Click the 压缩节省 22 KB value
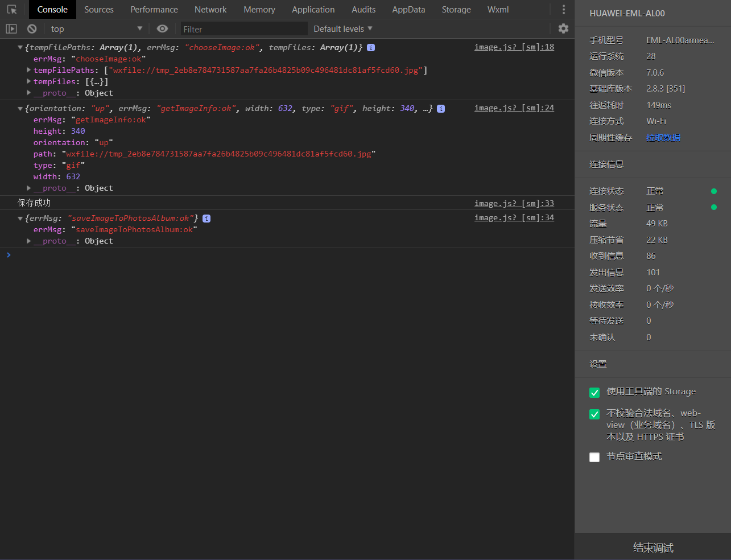Viewport: 731px width, 560px height. tap(657, 240)
